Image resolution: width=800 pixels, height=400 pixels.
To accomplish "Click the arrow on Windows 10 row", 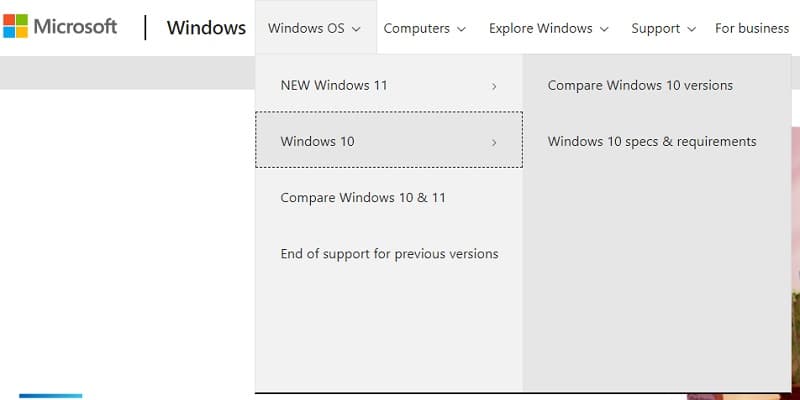I will coord(494,142).
